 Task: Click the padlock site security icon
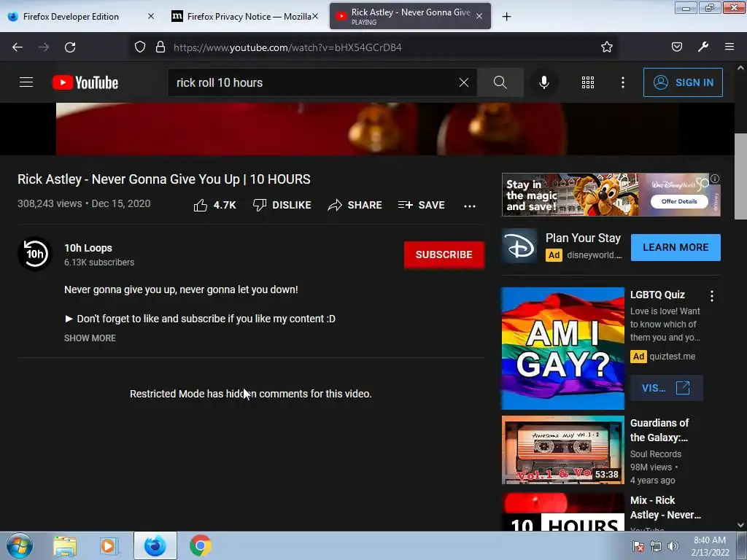(x=160, y=47)
